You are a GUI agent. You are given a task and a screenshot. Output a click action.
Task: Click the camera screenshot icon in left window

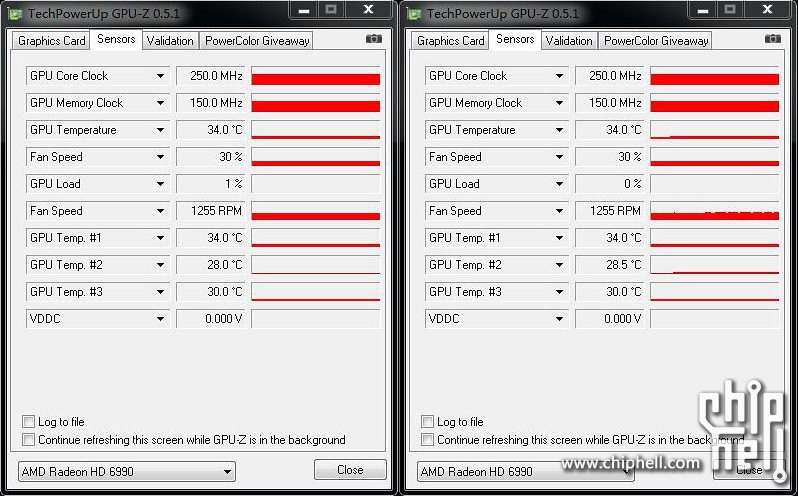(x=374, y=39)
